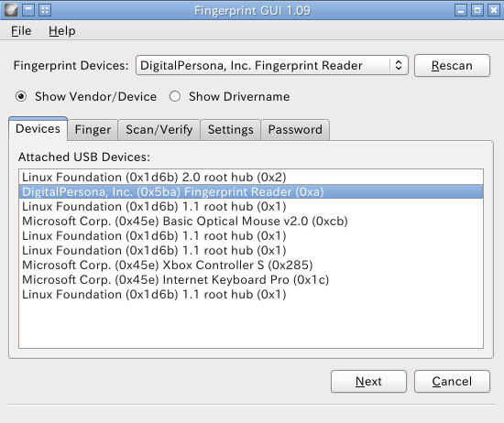Switch to the Finger tab
This screenshot has width=504, height=423.
(x=93, y=130)
